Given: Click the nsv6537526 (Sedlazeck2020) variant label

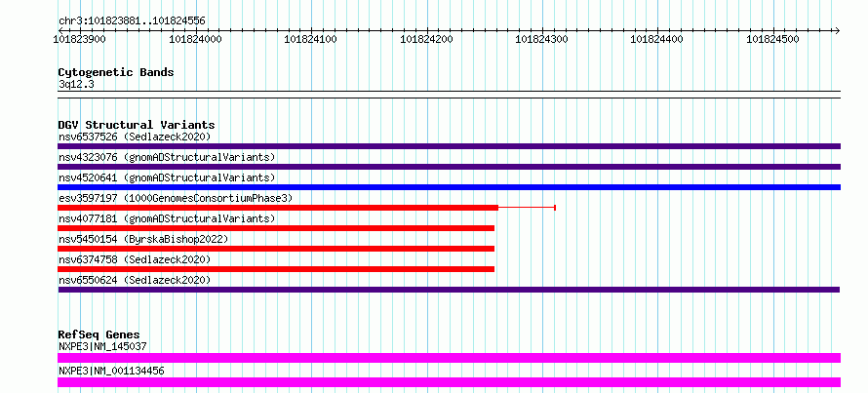Looking at the screenshot, I should 135,137.
